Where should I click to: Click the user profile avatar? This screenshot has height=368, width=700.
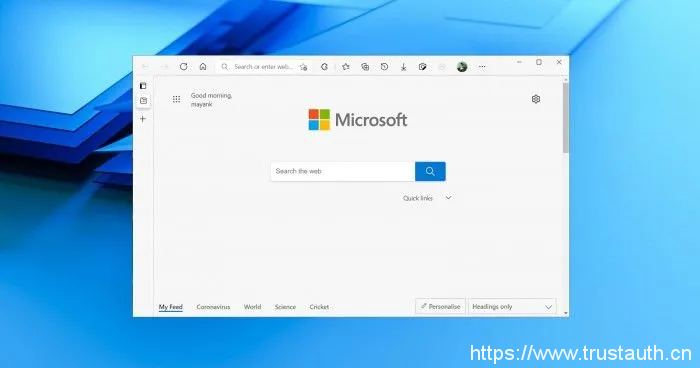tap(462, 67)
